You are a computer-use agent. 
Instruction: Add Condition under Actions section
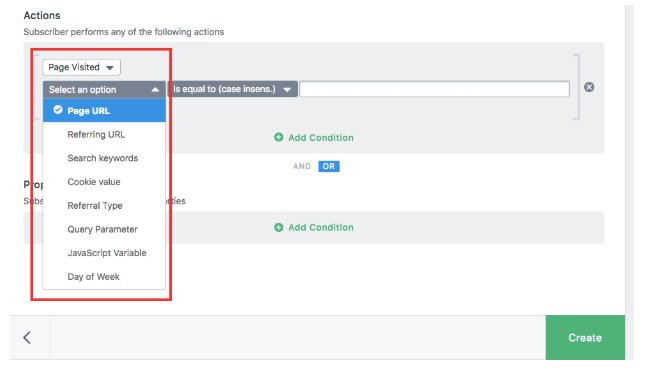point(314,138)
